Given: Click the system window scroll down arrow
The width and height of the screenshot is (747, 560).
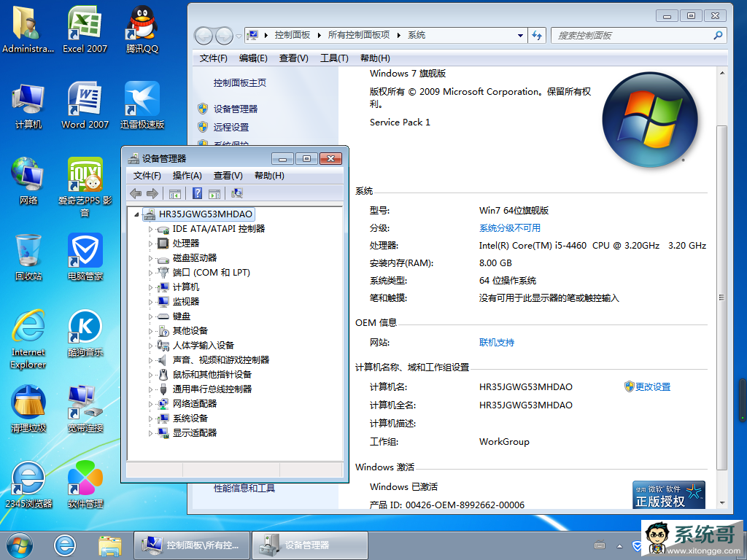Looking at the screenshot, I should 722,503.
